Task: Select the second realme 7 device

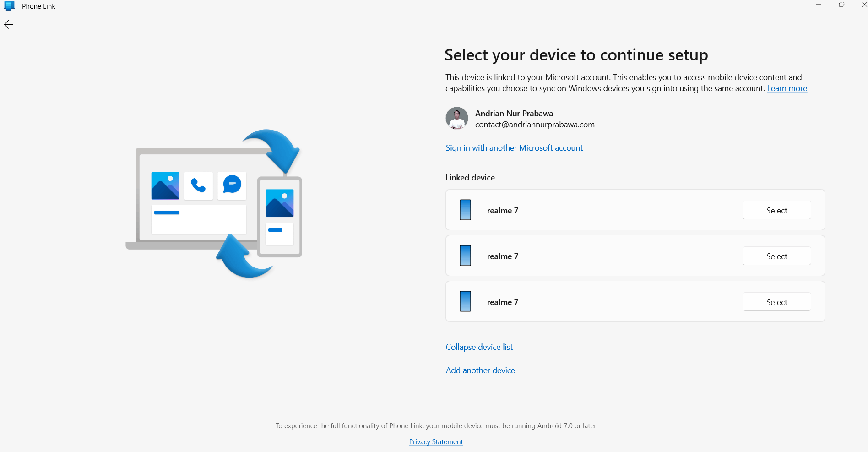Action: pyautogui.click(x=776, y=256)
